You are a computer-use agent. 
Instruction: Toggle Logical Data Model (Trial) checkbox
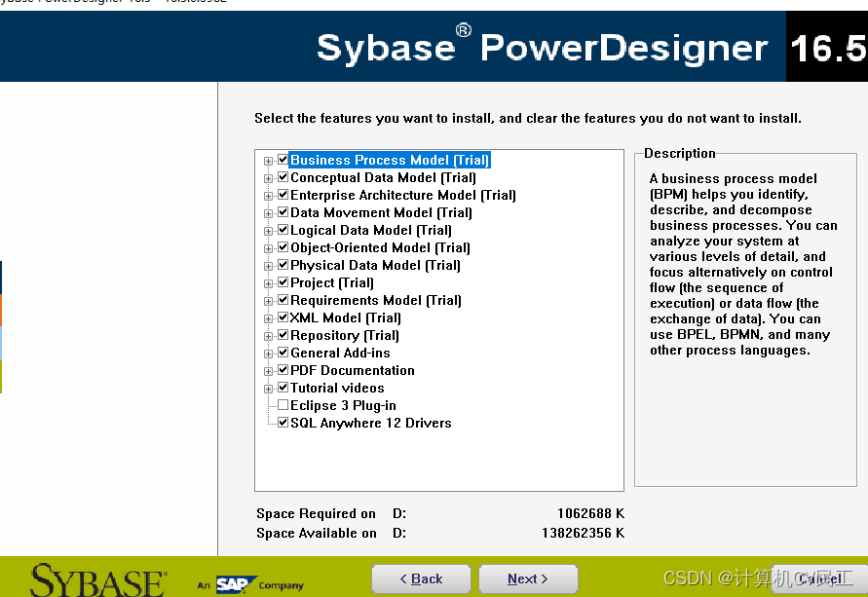tap(283, 230)
